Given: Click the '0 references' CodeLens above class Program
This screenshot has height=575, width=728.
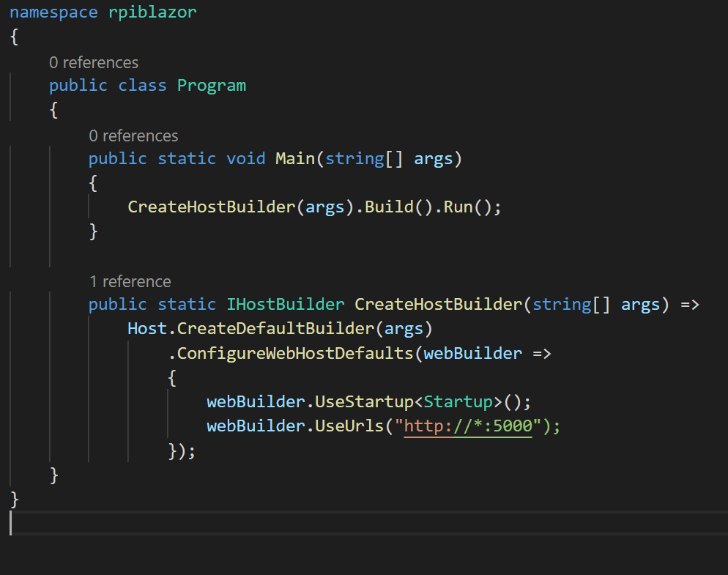Looking at the screenshot, I should coord(94,63).
